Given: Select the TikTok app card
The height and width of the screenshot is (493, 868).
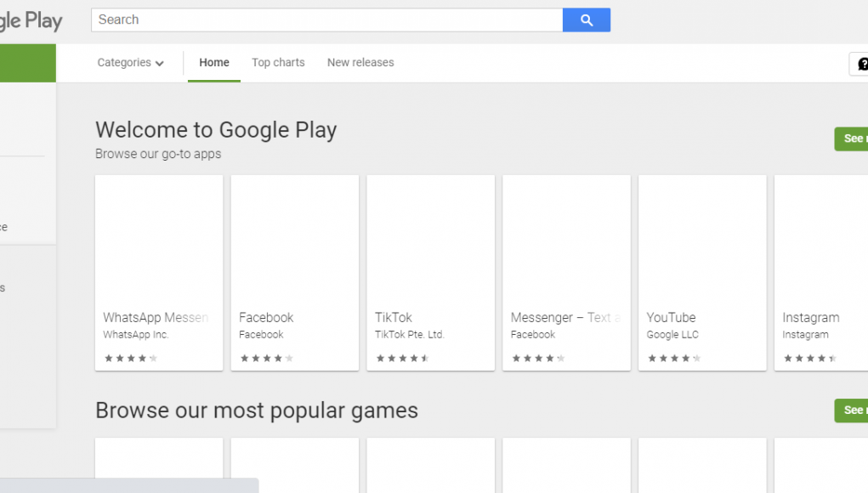Looking at the screenshot, I should pos(430,246).
